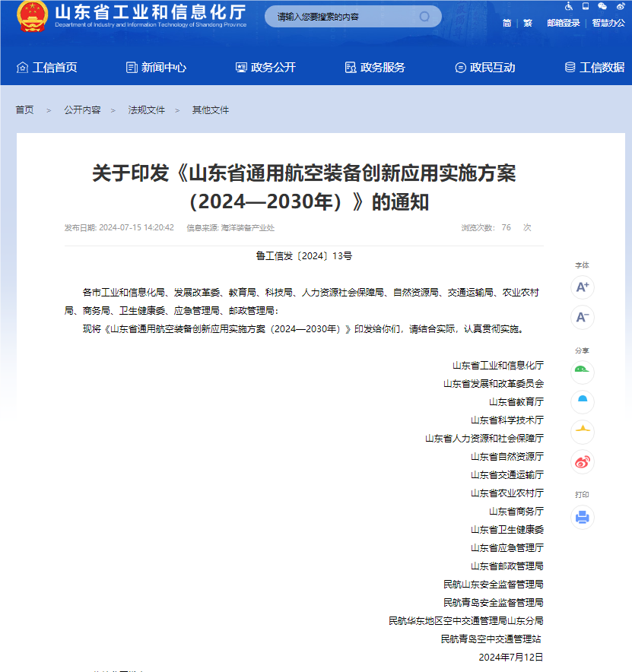Click signature line 山东省交通运输厅

pyautogui.click(x=507, y=475)
